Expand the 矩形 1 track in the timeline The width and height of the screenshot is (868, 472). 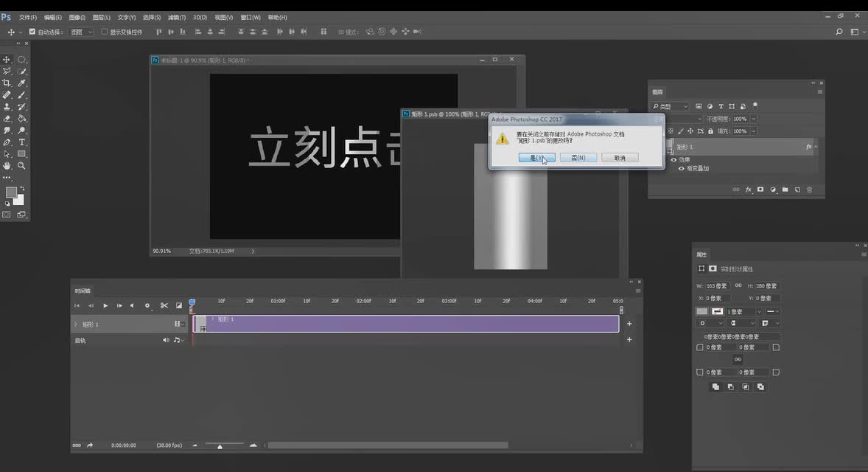pyautogui.click(x=76, y=324)
